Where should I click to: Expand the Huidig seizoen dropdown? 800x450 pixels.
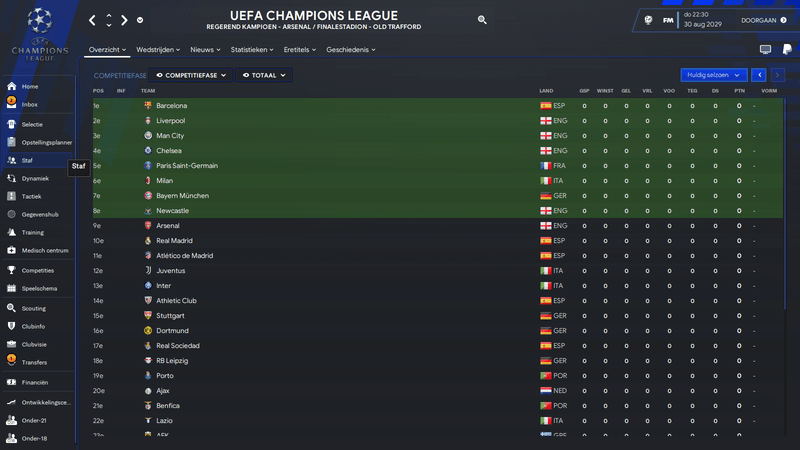coord(713,75)
